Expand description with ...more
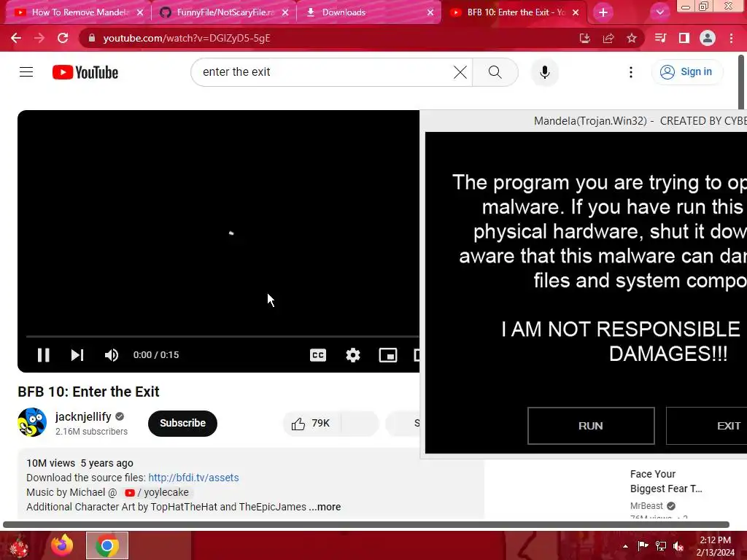This screenshot has height=560, width=747. click(x=325, y=507)
